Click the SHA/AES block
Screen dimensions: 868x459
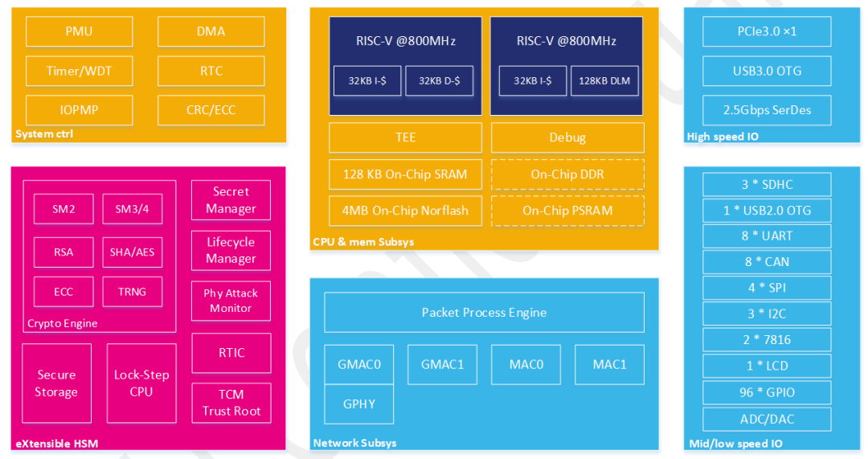click(x=133, y=252)
